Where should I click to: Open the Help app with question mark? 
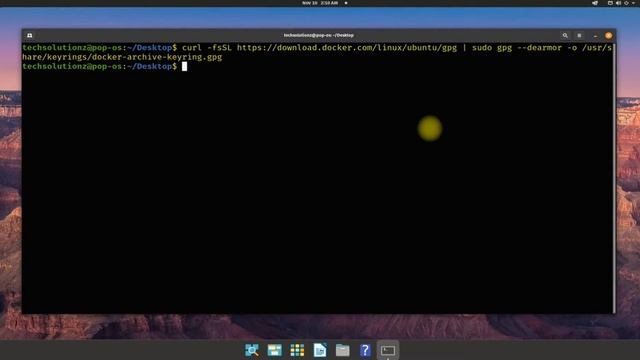(x=365, y=350)
